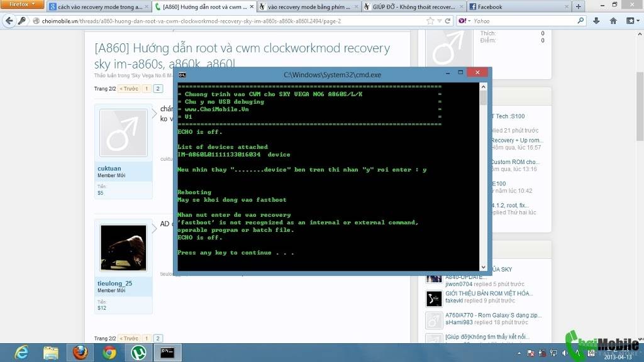Bookmark this page with the star icon
The image size is (644, 362).
tap(430, 21)
